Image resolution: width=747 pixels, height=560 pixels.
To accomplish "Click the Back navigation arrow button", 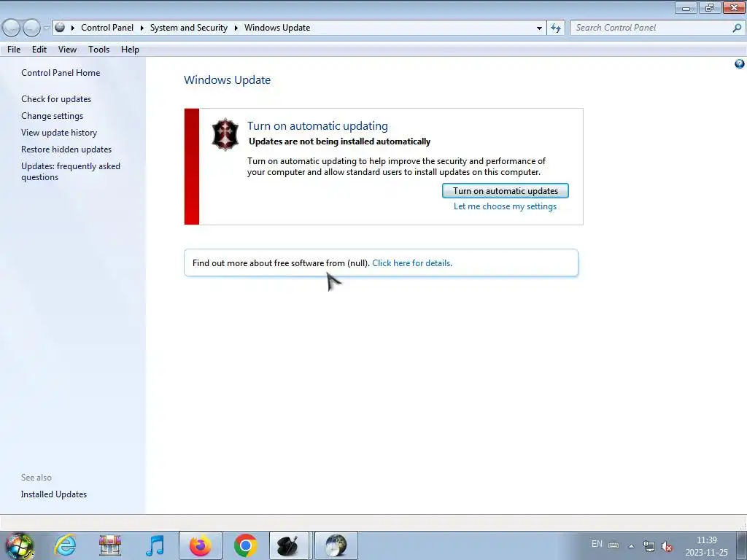I will 12,28.
